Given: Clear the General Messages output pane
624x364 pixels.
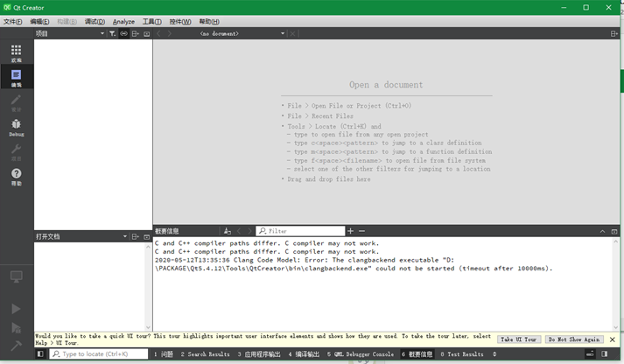Looking at the screenshot, I should tap(228, 231).
